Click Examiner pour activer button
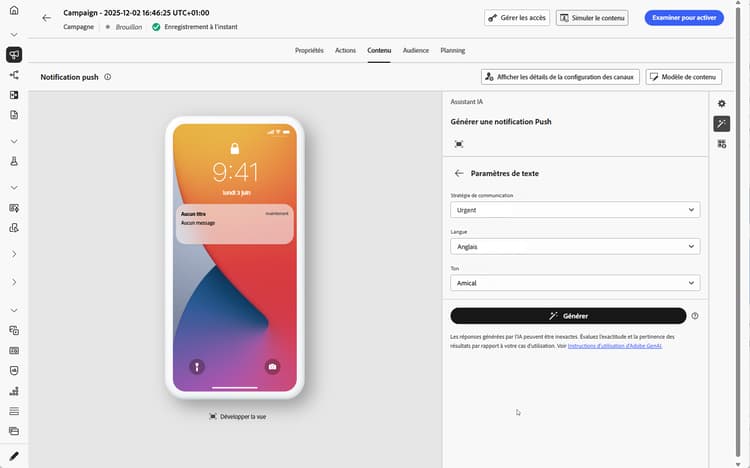The width and height of the screenshot is (750, 468). [684, 18]
